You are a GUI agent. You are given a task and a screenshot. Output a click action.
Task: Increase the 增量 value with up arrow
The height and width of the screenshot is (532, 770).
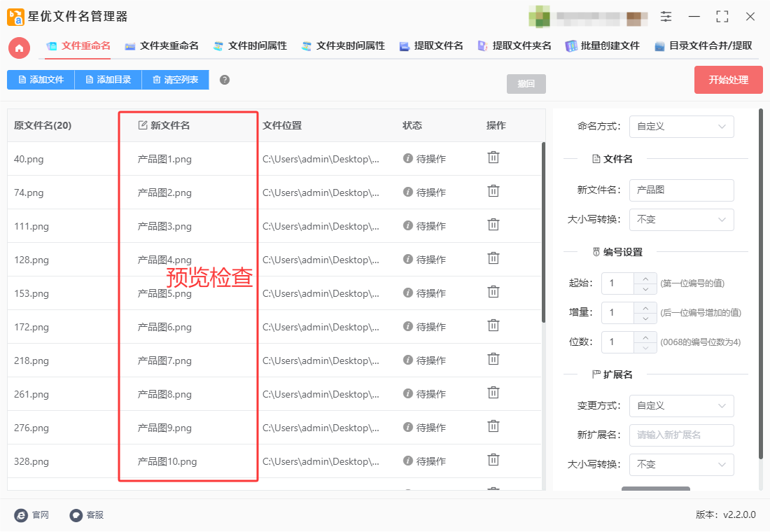pos(645,307)
